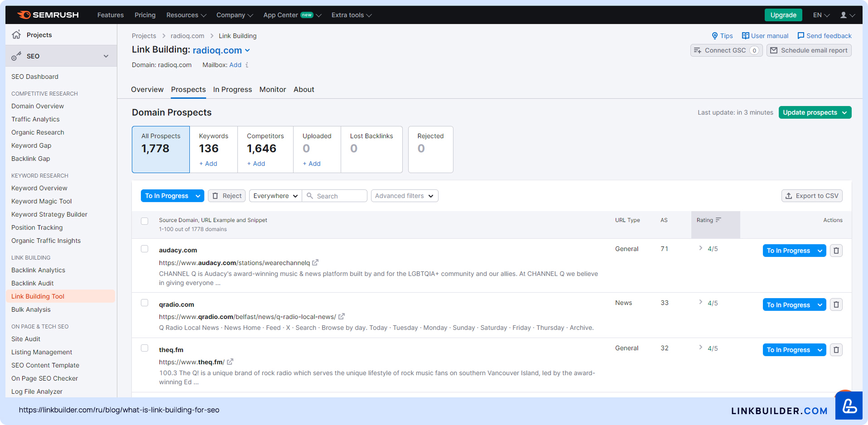Viewport: 868px width, 425px height.
Task: Select the Rejected prospects card
Action: coord(430,150)
